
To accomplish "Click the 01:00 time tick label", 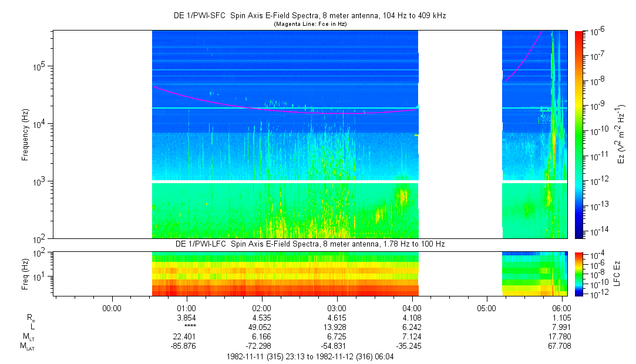I will point(186,308).
